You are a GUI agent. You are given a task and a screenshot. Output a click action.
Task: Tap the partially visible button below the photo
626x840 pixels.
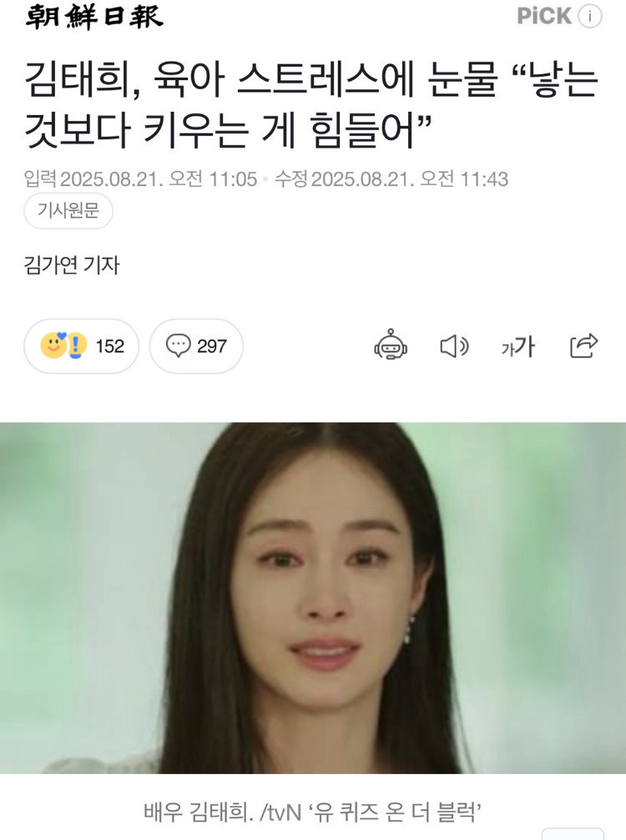point(573,834)
